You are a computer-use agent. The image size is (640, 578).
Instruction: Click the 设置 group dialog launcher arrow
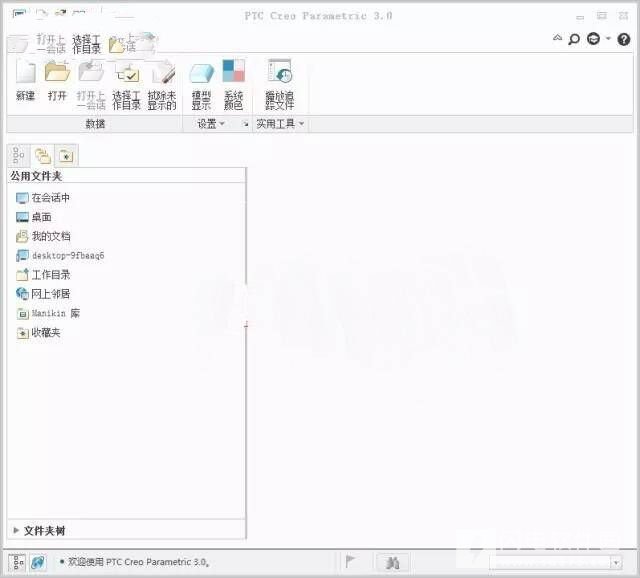pos(246,124)
